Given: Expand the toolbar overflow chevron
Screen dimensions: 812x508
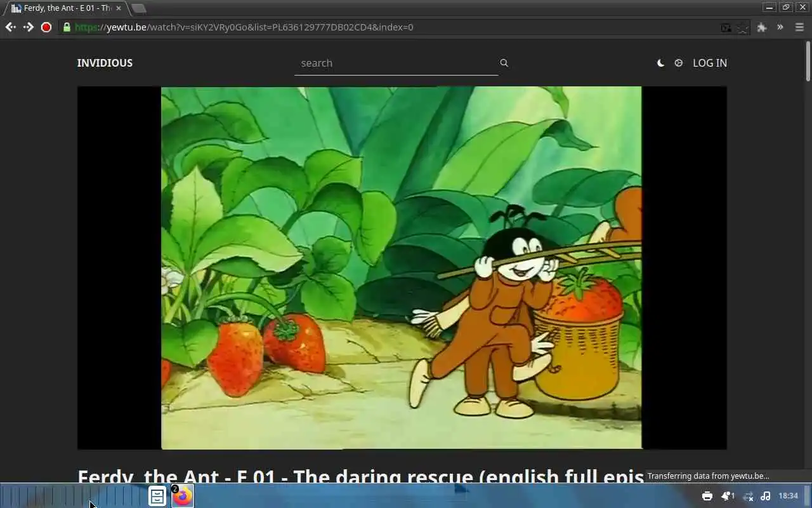Looking at the screenshot, I should click(x=780, y=27).
